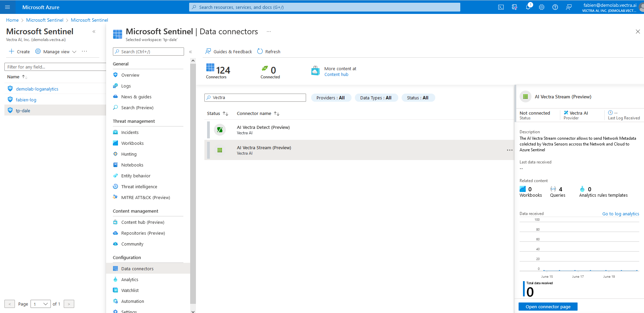Open the Data Types: All filter dropdown

coord(376,98)
